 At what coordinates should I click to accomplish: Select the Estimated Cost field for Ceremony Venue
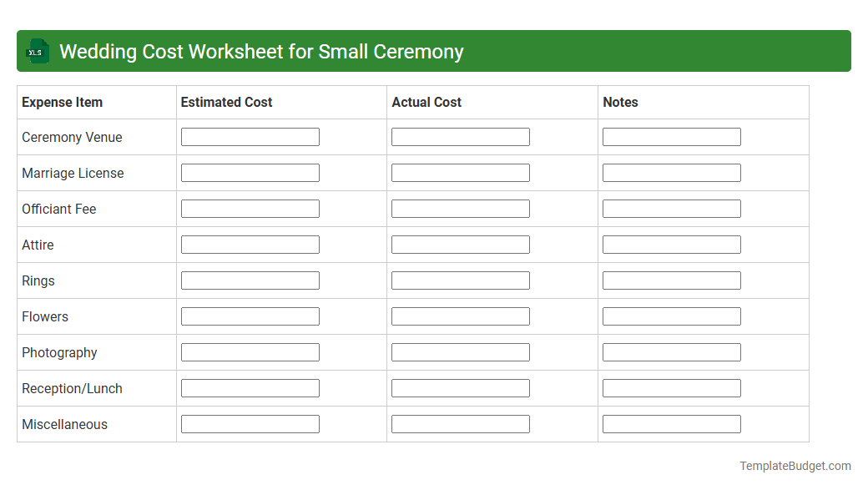250,136
